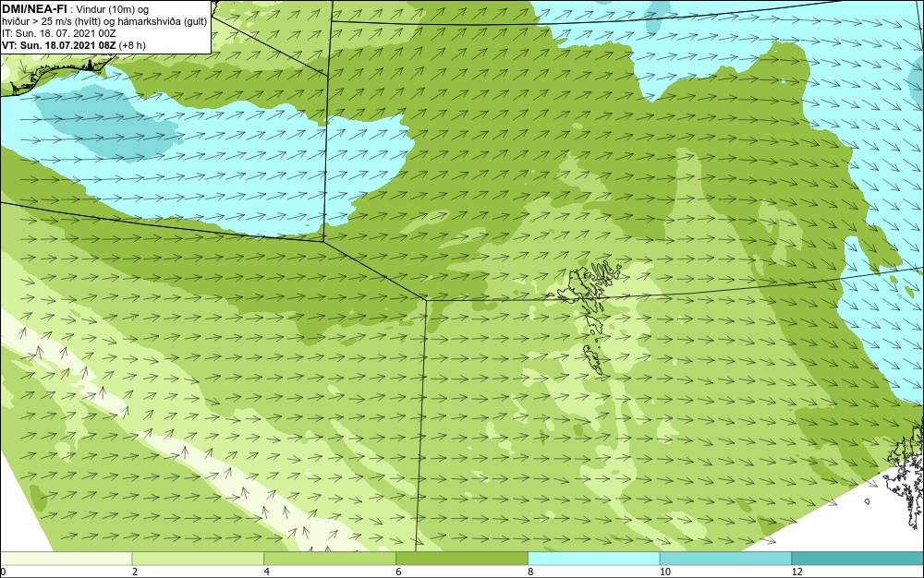Click the "IT: Sun. 18. 07. 2021 00Z" line

tap(59, 33)
